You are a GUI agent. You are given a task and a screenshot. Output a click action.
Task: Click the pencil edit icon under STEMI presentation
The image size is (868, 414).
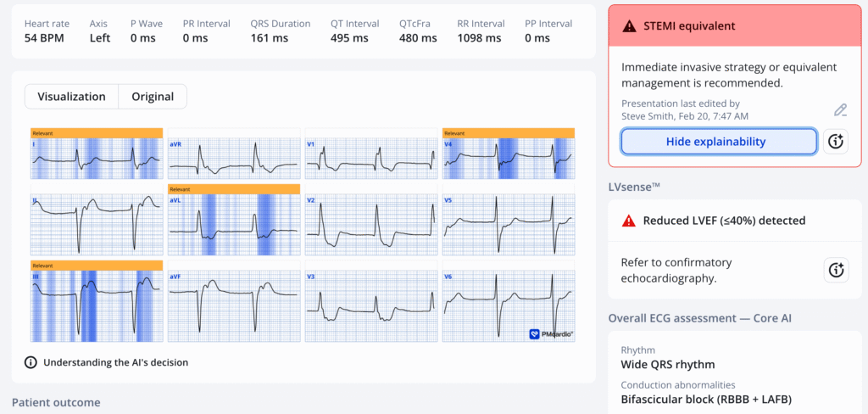tap(840, 109)
